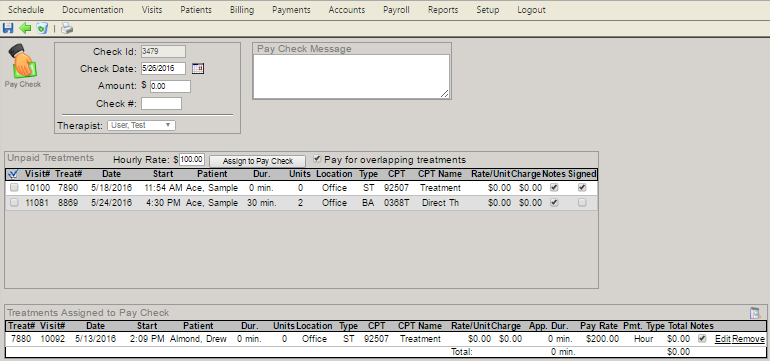Click the 5/24/2016 date cell
Image resolution: width=770 pixels, height=361 pixels.
[111, 202]
